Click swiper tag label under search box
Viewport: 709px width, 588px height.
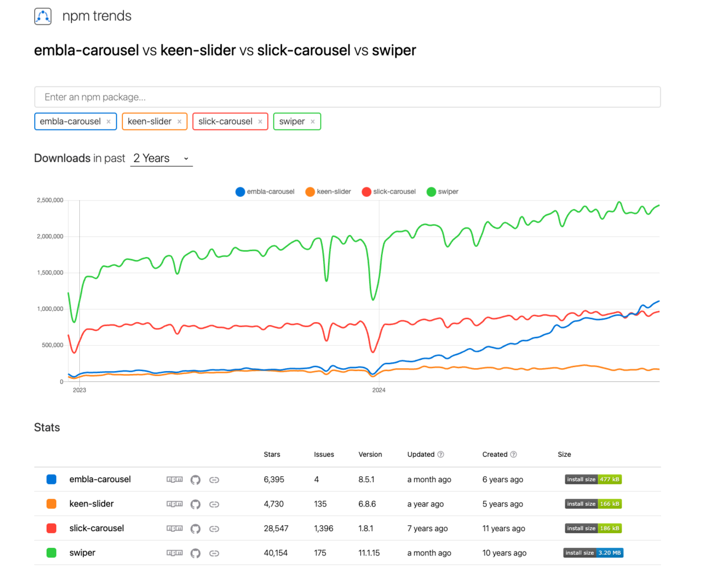coord(292,122)
